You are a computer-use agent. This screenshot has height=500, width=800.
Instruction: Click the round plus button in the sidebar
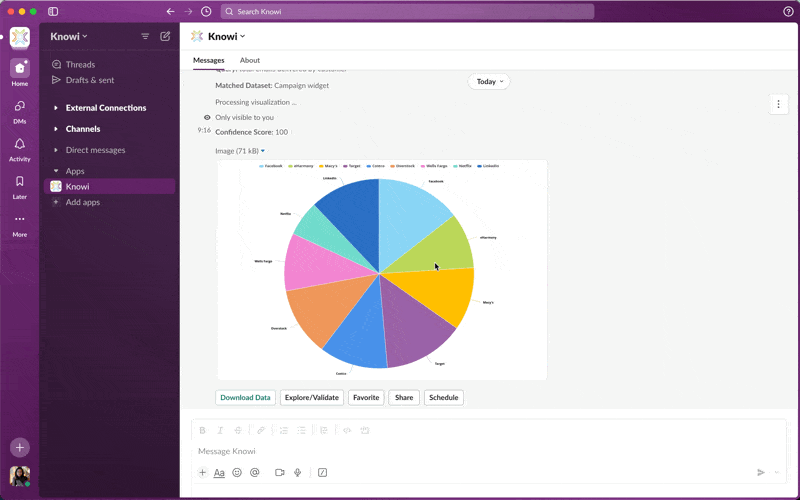pyautogui.click(x=19, y=447)
